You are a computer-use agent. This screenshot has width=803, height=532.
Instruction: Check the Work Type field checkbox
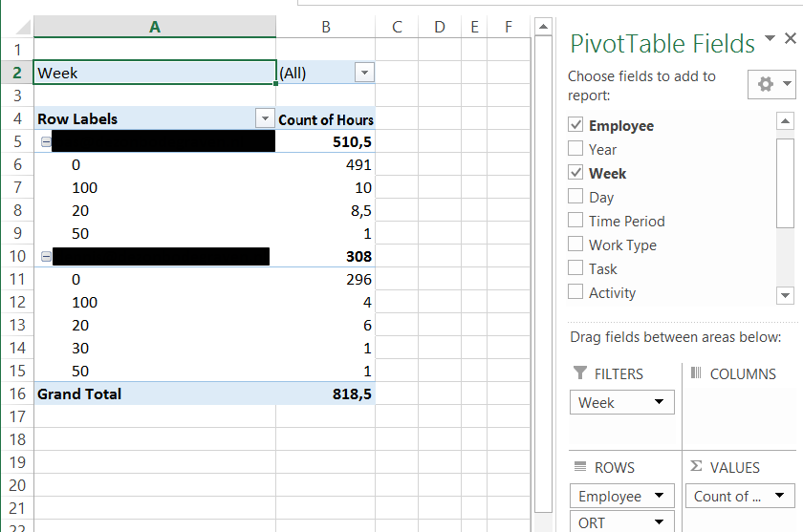coord(575,244)
